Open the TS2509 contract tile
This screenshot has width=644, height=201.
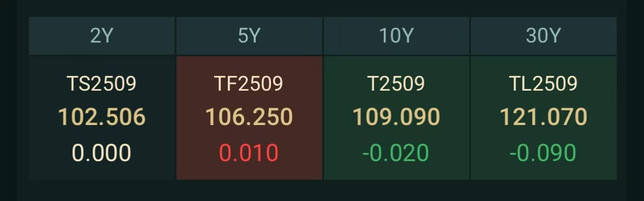point(102,117)
